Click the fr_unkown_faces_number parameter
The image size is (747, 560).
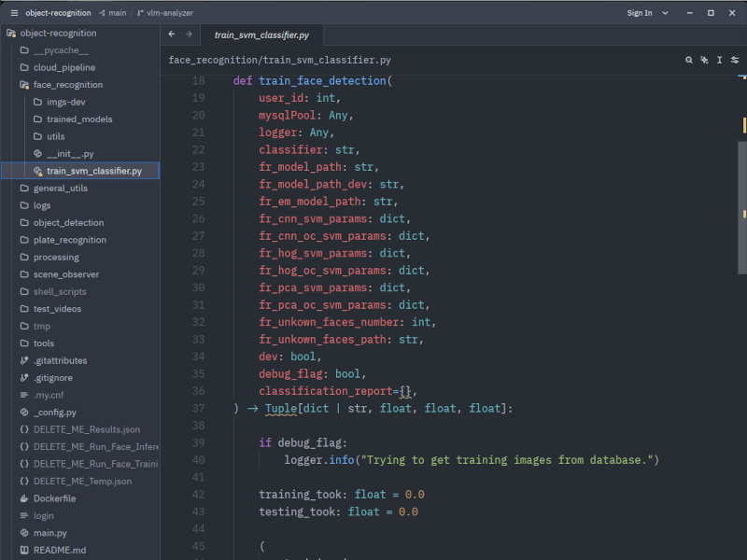[329, 322]
